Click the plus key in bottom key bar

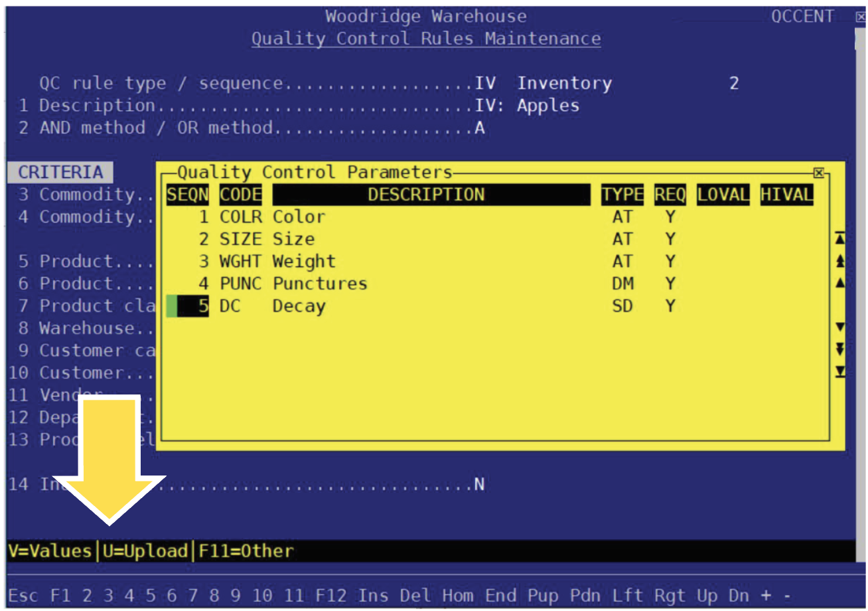(767, 596)
